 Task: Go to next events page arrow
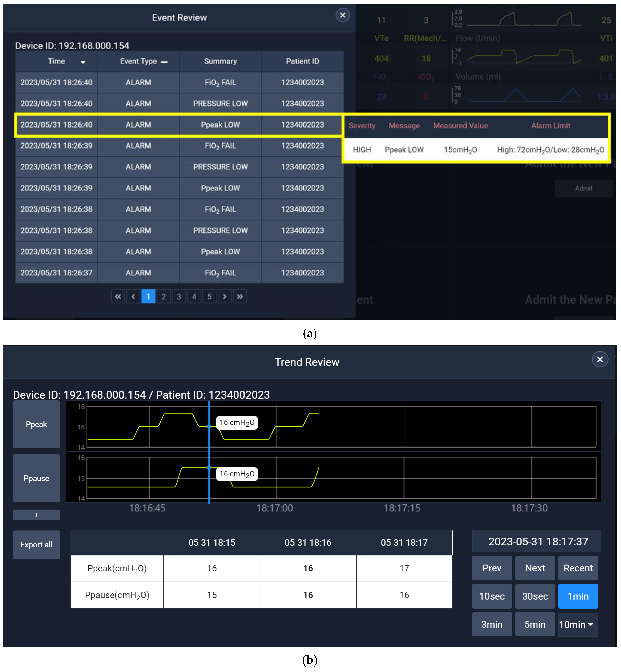[x=225, y=296]
